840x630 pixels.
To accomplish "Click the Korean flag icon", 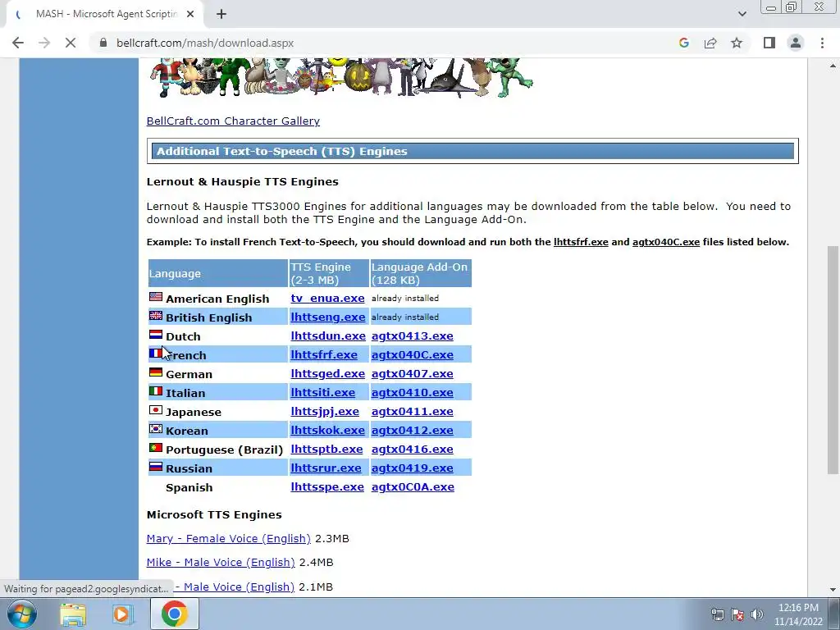I will pyautogui.click(x=155, y=428).
